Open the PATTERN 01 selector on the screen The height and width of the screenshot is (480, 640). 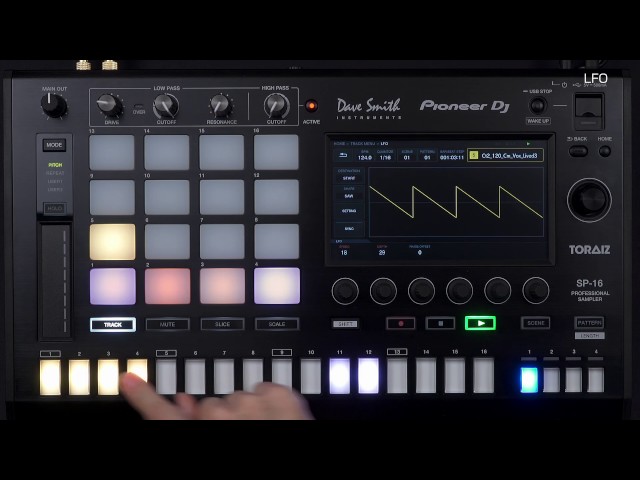427,155
